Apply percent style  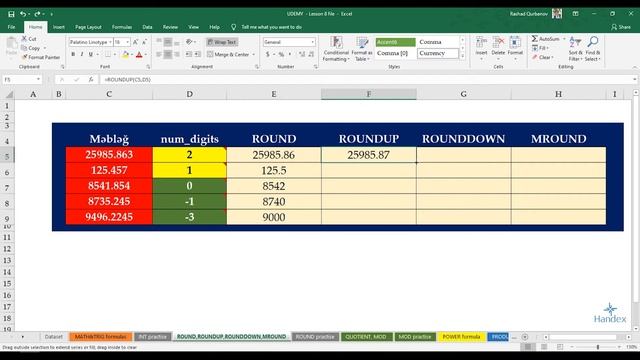click(281, 54)
